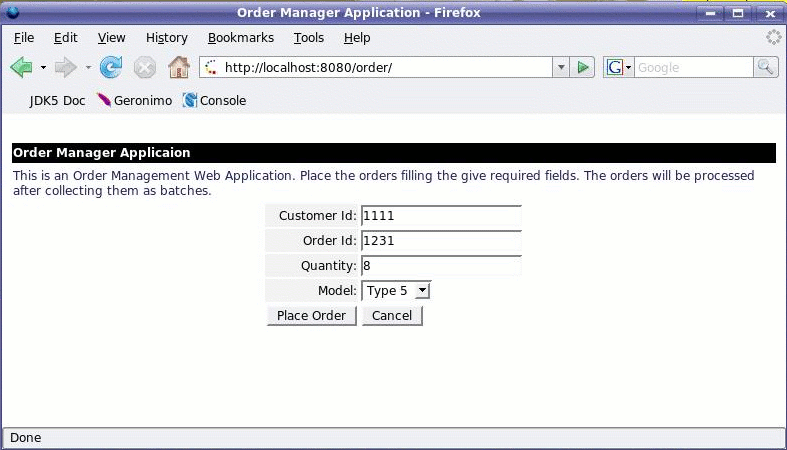Viewport: 787px width, 450px height.
Task: Click the Done status bar text
Action: [x=26, y=437]
